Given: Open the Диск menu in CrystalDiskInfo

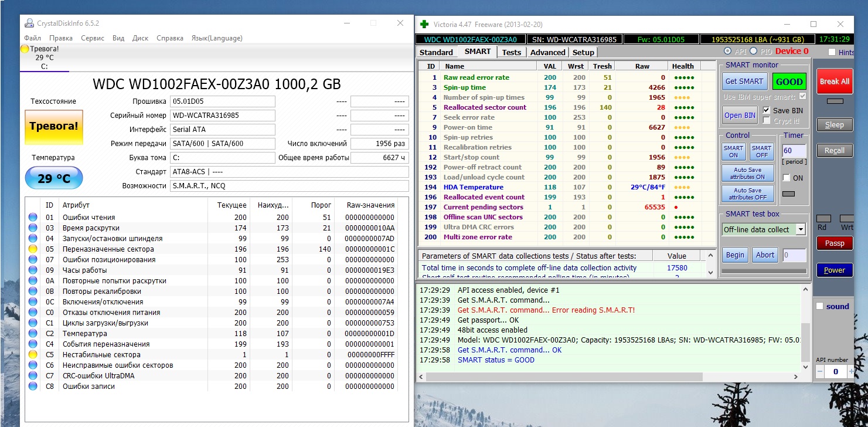Looking at the screenshot, I should tap(141, 38).
